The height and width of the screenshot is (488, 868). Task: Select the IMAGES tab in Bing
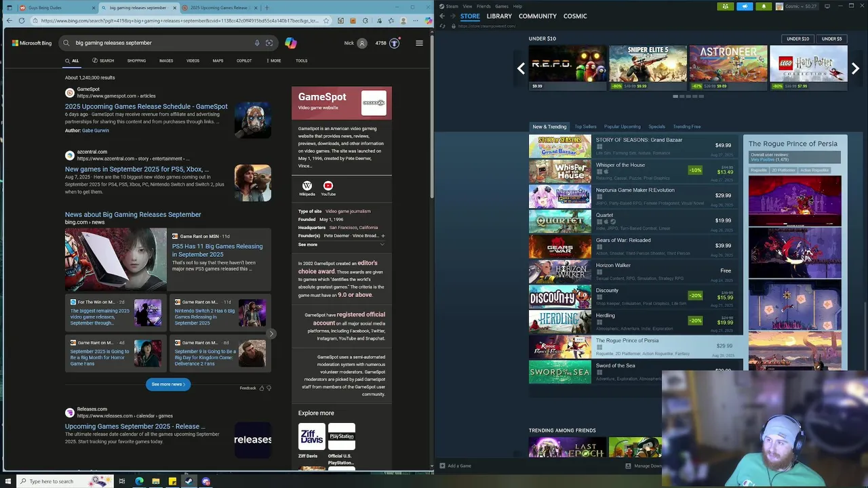pos(166,61)
